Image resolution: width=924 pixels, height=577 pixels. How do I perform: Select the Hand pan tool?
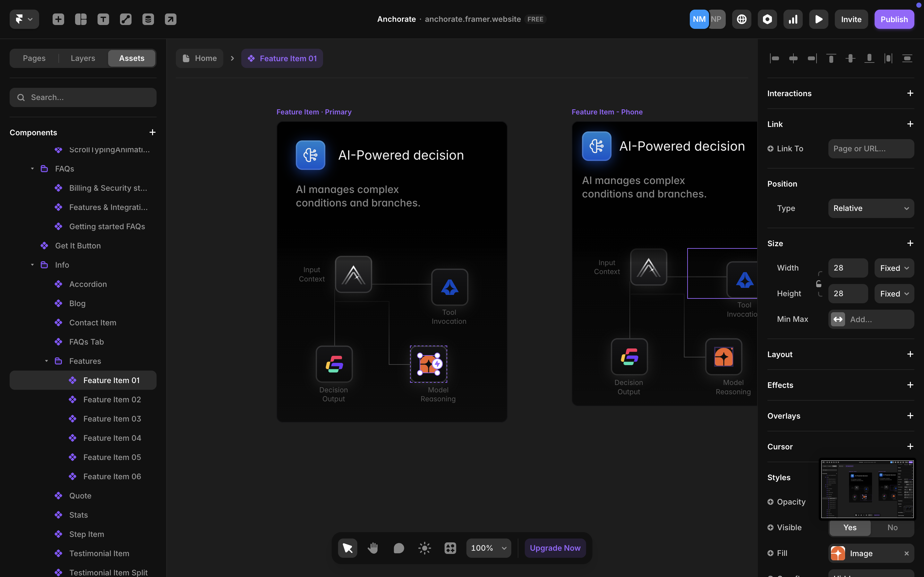pos(373,548)
